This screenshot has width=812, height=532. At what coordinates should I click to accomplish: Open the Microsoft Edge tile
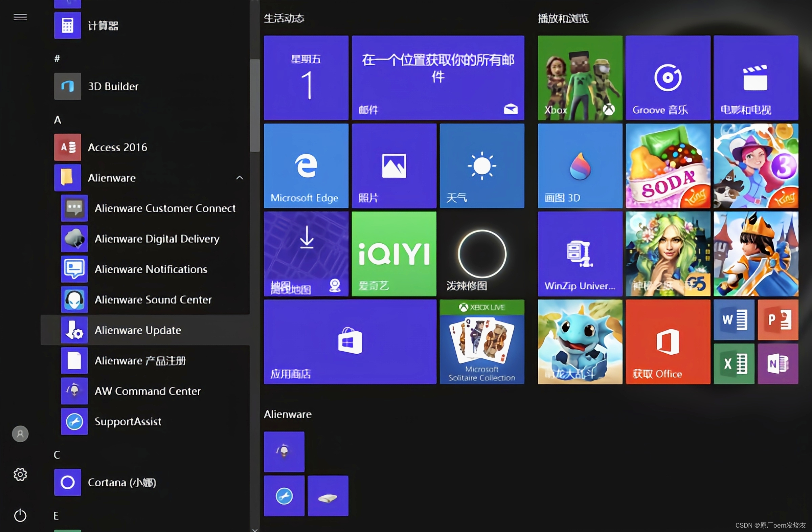306,166
